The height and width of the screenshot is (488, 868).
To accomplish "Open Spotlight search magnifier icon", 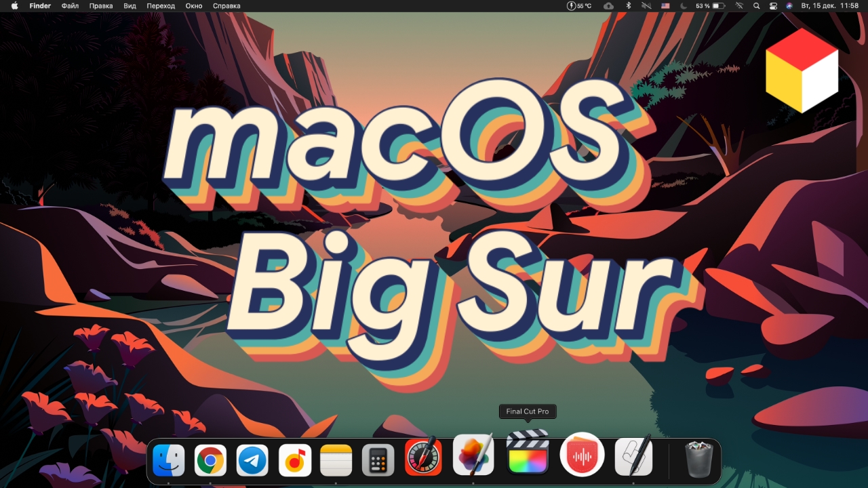I will point(757,5).
